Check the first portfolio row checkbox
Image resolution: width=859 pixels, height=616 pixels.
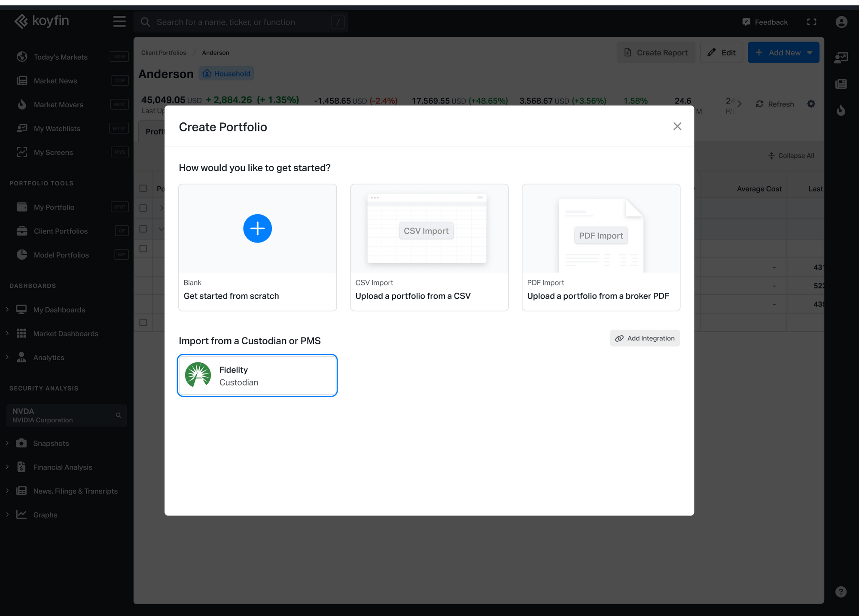143,208
